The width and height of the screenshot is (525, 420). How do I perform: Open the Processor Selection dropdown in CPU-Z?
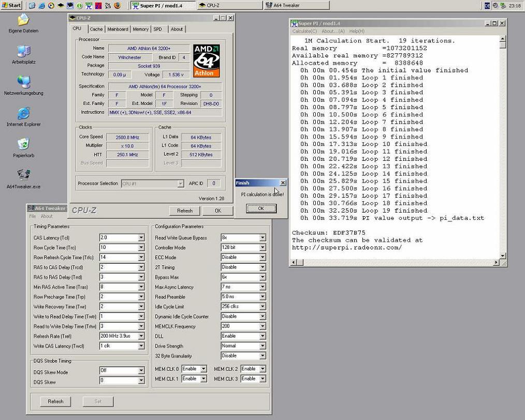181,184
